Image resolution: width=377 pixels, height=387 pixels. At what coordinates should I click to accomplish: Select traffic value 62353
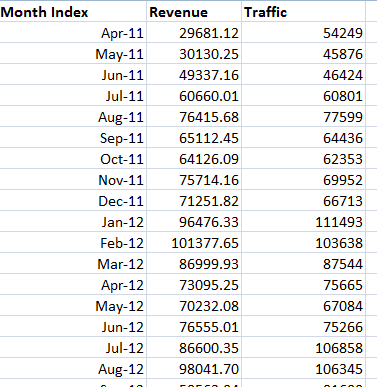point(303,159)
